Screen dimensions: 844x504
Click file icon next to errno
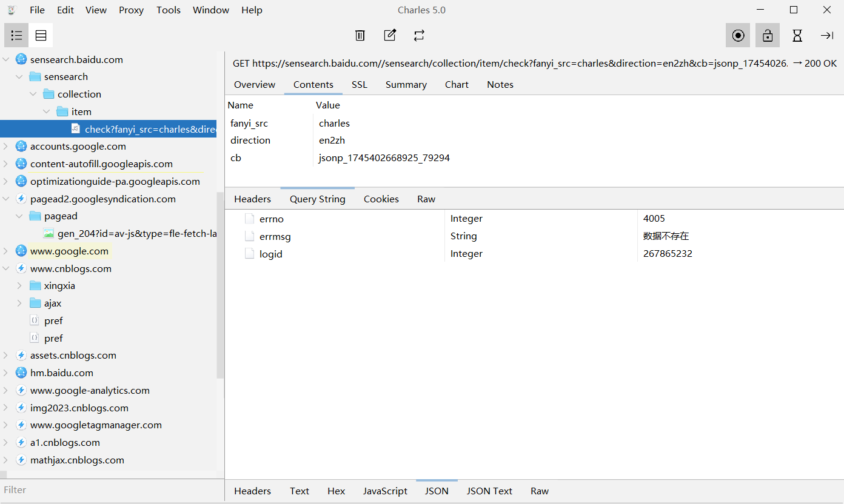[x=249, y=219]
